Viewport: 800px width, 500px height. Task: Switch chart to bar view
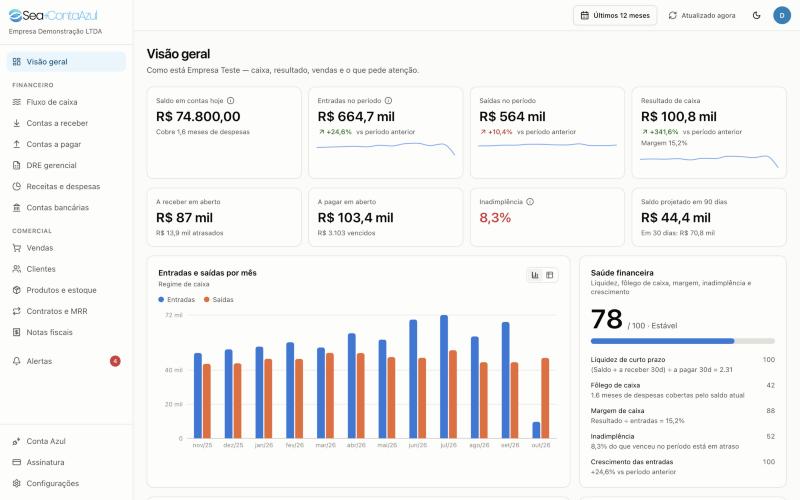coord(535,275)
